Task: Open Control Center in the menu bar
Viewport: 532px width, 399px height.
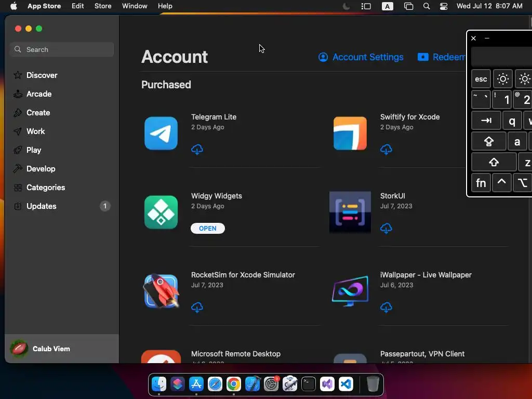Action: point(444,6)
